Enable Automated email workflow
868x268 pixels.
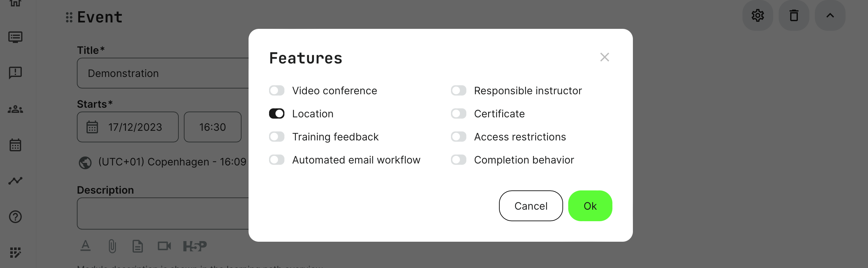(277, 160)
